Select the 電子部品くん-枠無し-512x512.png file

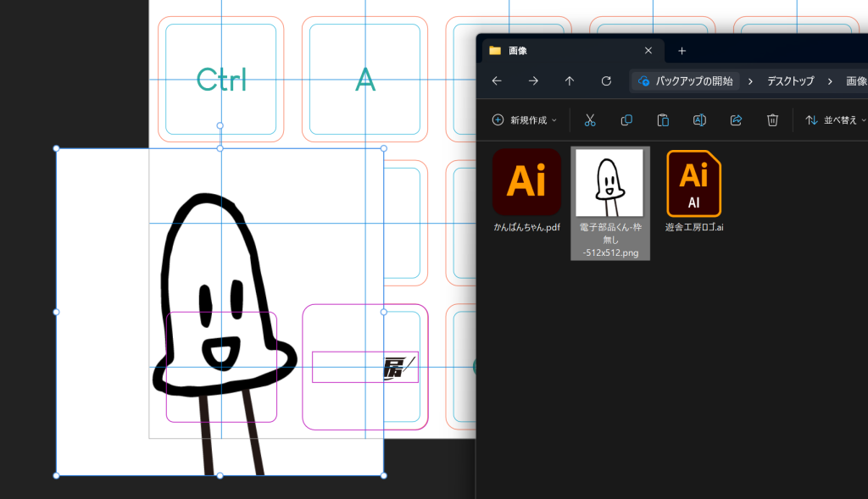click(x=610, y=203)
